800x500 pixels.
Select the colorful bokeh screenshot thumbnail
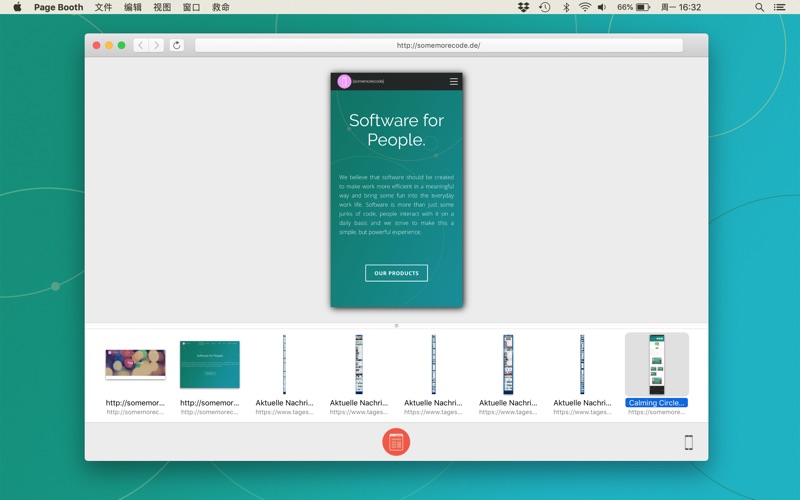pos(135,364)
